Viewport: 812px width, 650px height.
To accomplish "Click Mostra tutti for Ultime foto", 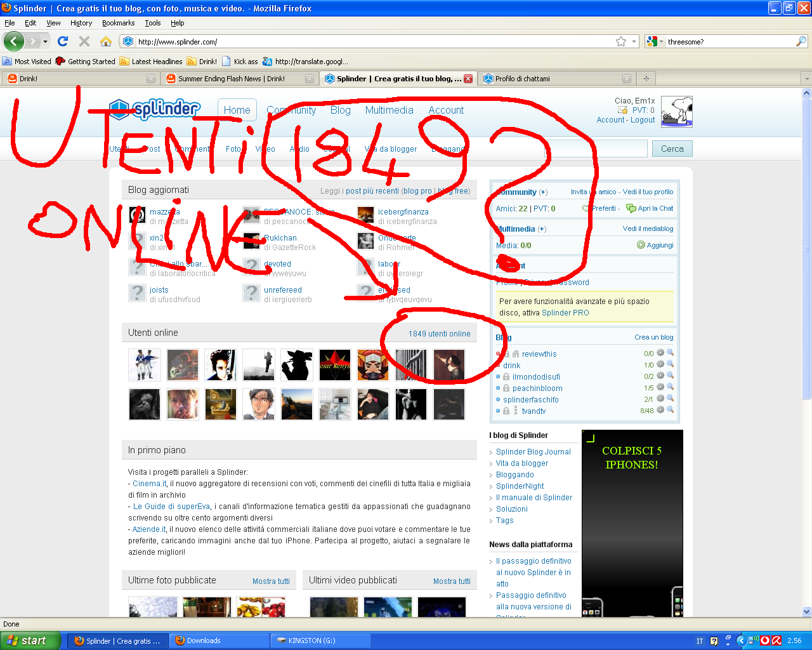I will click(x=271, y=581).
